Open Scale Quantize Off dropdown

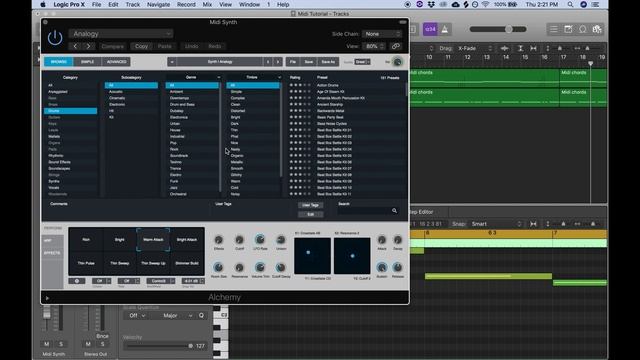136,316
